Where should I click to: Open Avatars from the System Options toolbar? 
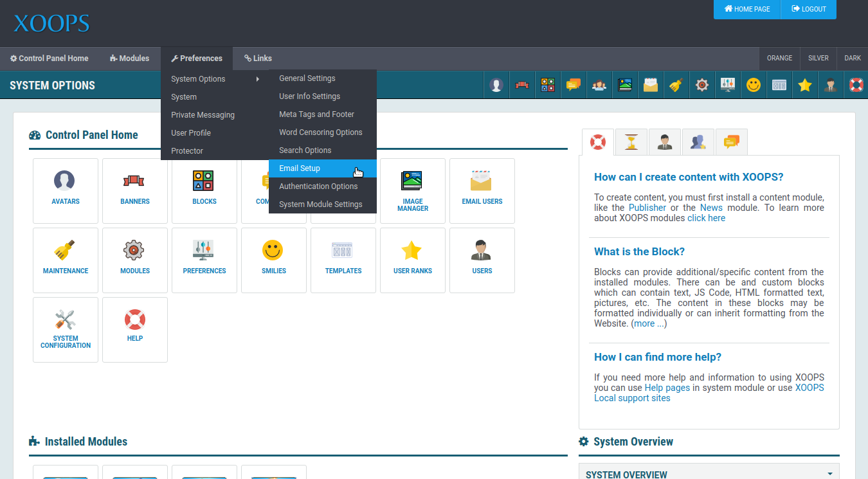click(x=496, y=85)
